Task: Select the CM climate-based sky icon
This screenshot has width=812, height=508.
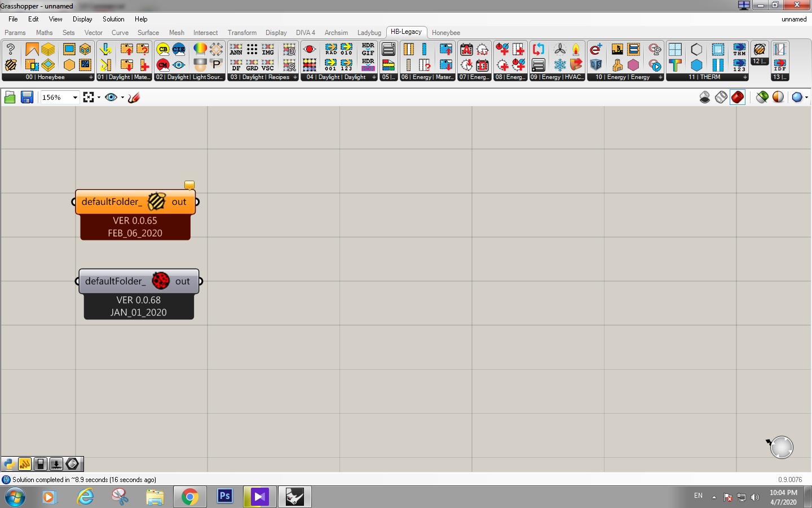Action: (x=163, y=65)
